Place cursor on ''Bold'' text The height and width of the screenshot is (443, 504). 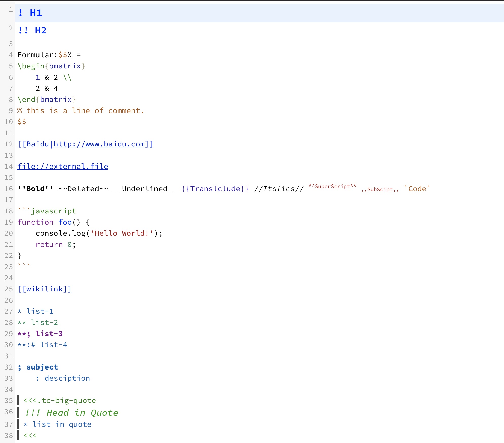35,189
